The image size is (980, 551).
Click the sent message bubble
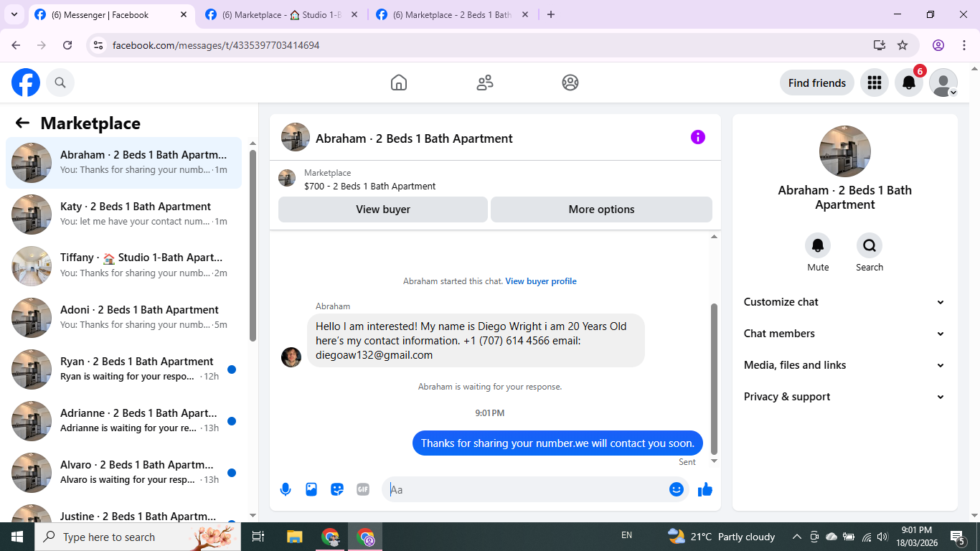[557, 443]
